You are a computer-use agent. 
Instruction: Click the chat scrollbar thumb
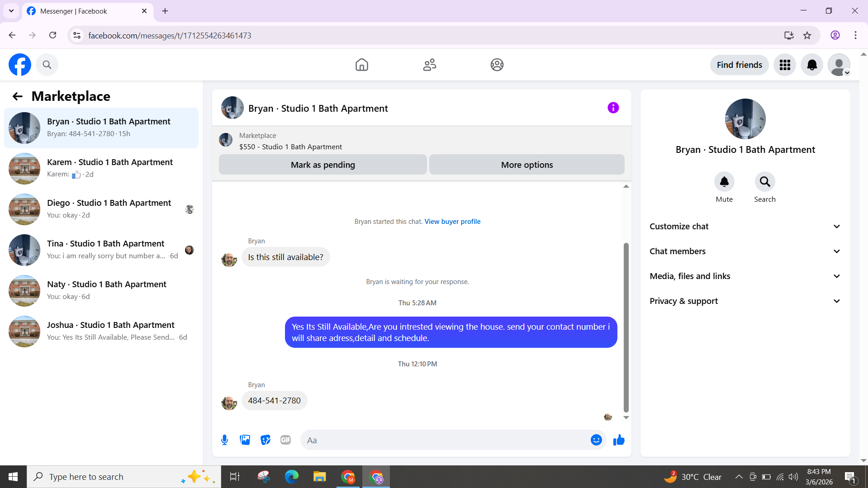click(x=626, y=328)
